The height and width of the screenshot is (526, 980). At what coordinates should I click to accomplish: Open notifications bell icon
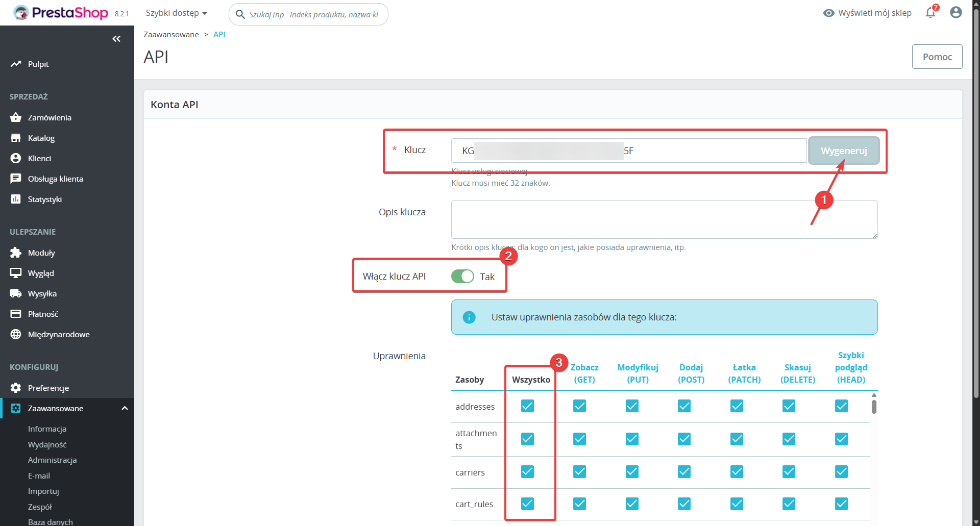930,13
